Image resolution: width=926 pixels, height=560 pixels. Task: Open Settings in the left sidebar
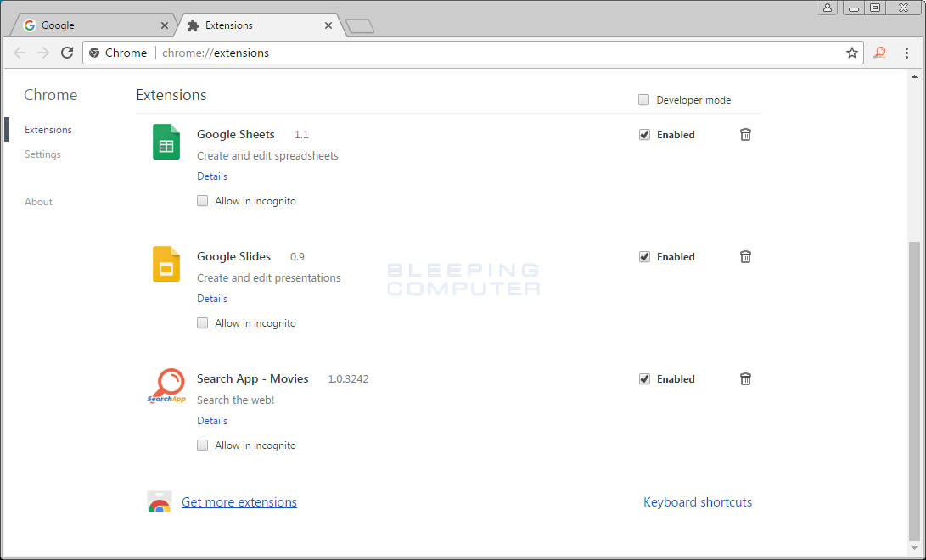(42, 154)
